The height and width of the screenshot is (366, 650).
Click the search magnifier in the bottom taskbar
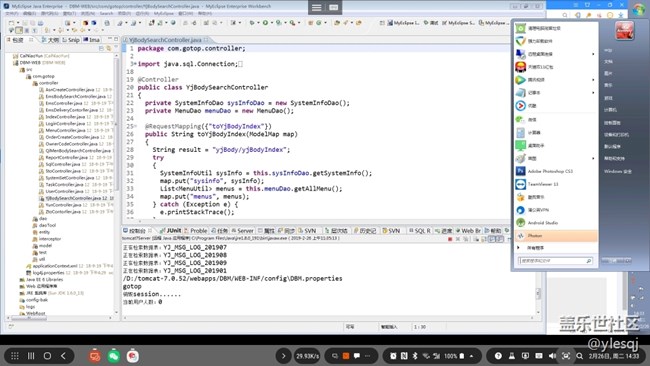click(x=580, y=356)
